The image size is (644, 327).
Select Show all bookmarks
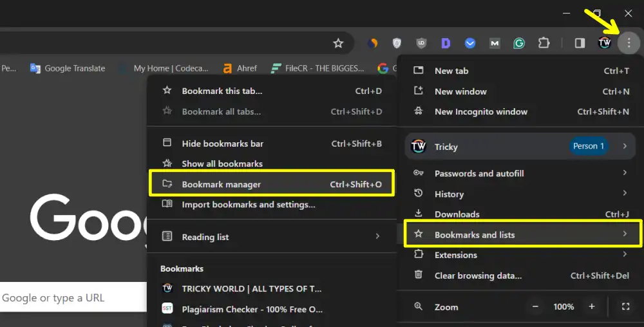click(x=272, y=163)
